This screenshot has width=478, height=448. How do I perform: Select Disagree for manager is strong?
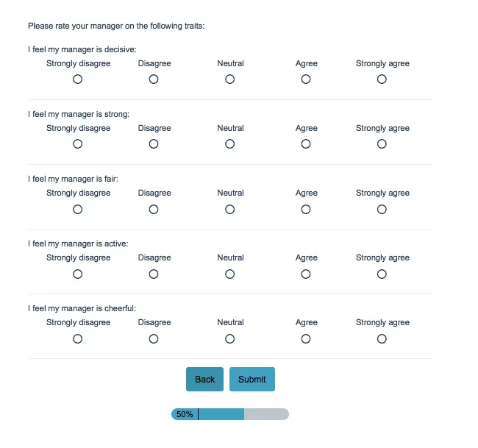click(x=154, y=144)
